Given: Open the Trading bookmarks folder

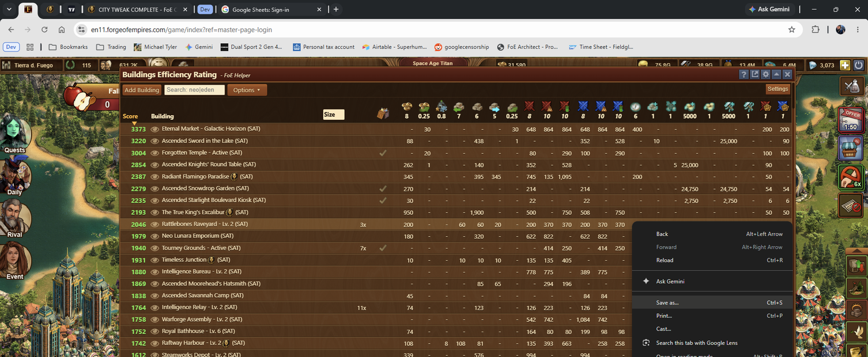Looking at the screenshot, I should (x=111, y=47).
